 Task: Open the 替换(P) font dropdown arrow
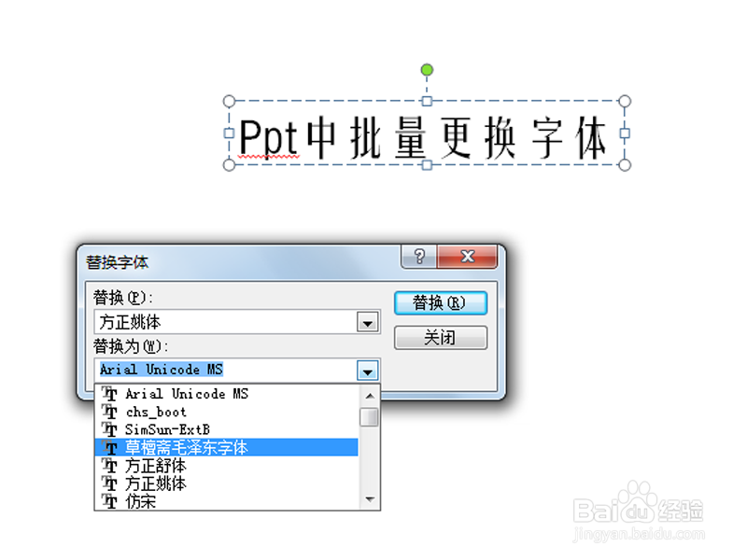[x=367, y=322]
